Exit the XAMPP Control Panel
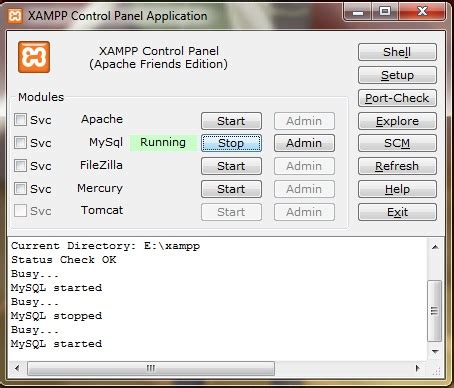The height and width of the screenshot is (388, 454). tap(397, 212)
